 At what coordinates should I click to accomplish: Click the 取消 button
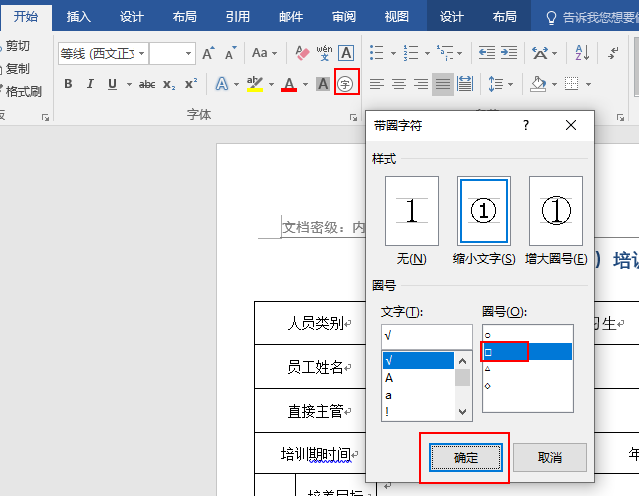(x=549, y=457)
